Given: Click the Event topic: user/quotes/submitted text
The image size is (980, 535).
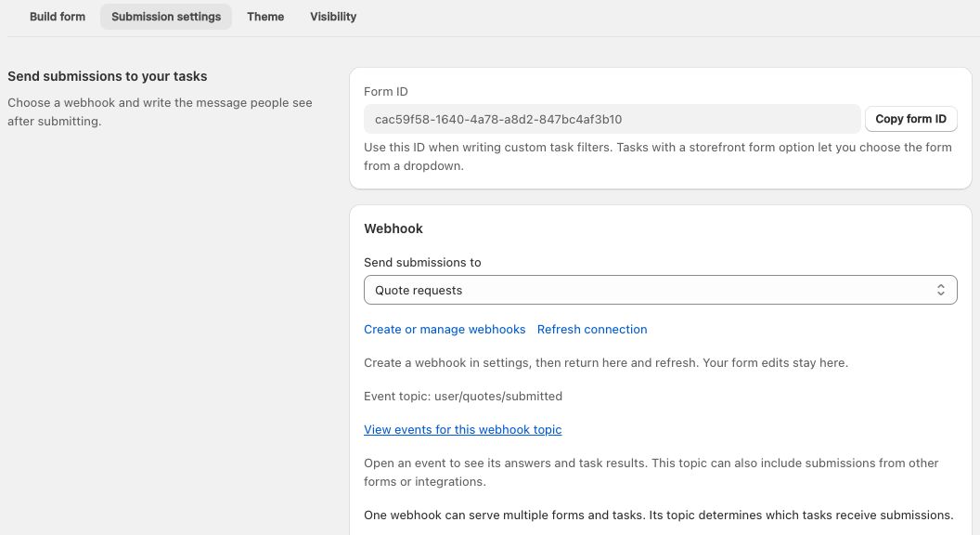Looking at the screenshot, I should [x=462, y=396].
